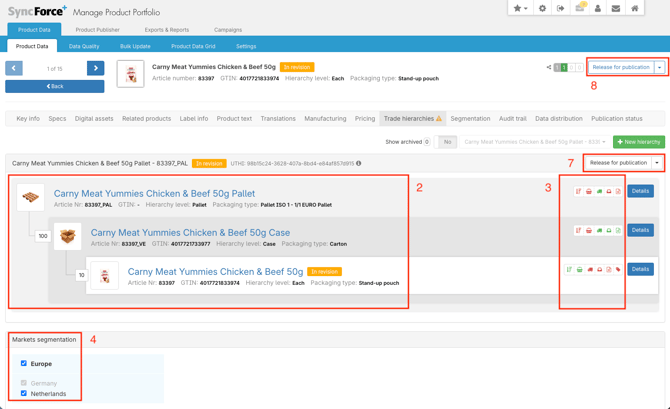The image size is (670, 409).
Task: Expand the top Release for publication dropdown arrow
Action: [659, 68]
